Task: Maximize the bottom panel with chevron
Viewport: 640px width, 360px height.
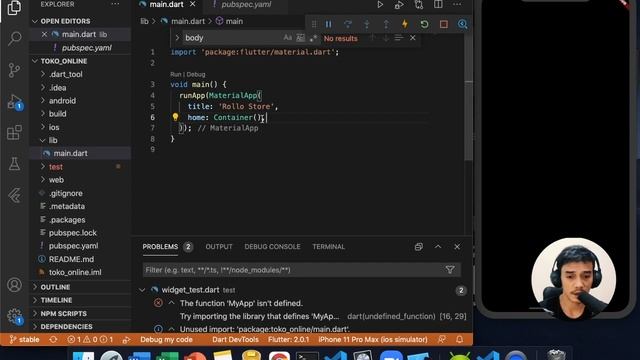Action: (x=438, y=247)
